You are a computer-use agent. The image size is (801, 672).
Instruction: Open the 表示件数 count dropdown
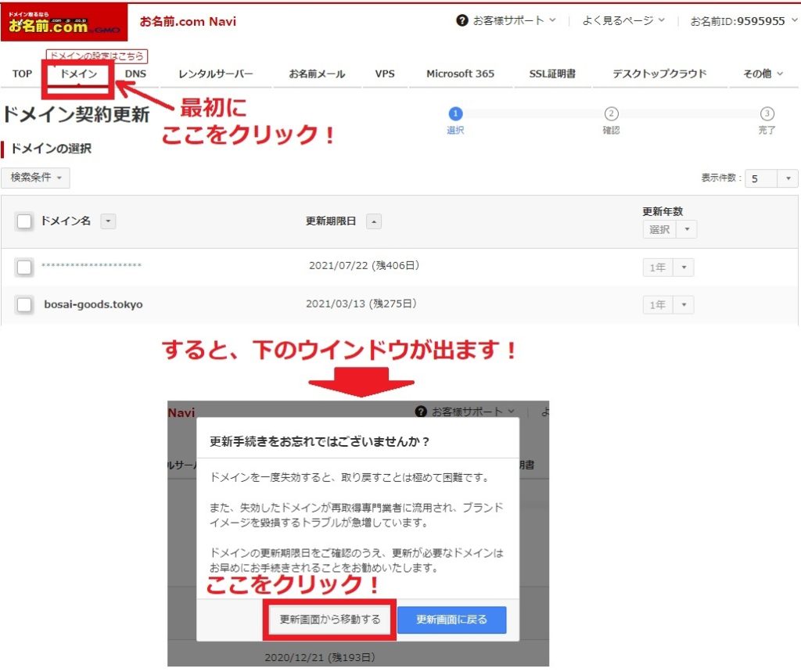[770, 178]
